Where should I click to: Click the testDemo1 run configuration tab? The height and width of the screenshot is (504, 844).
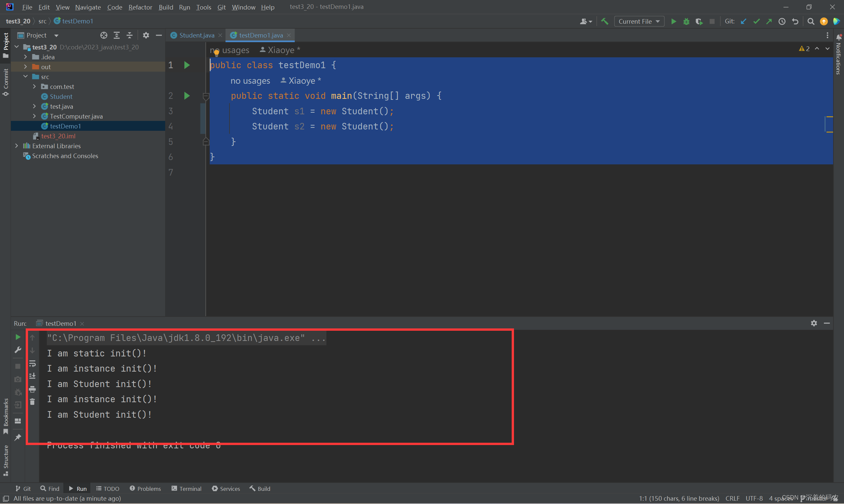[x=60, y=323]
